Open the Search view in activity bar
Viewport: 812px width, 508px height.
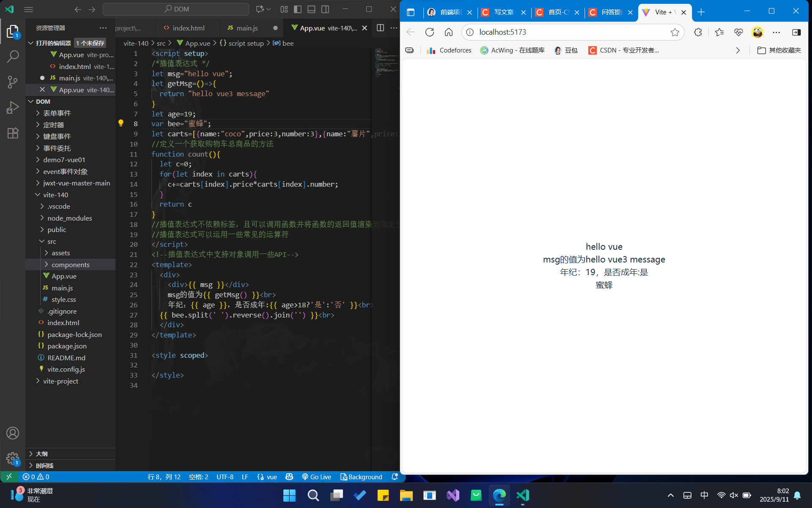pos(13,56)
